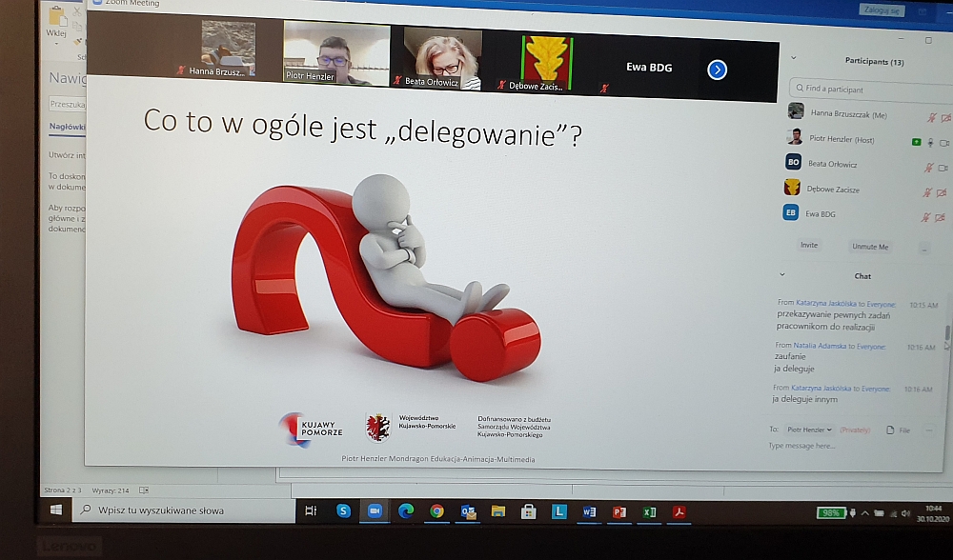Open Outlook from the taskbar
Viewport: 953px width, 560px height.
point(467,512)
